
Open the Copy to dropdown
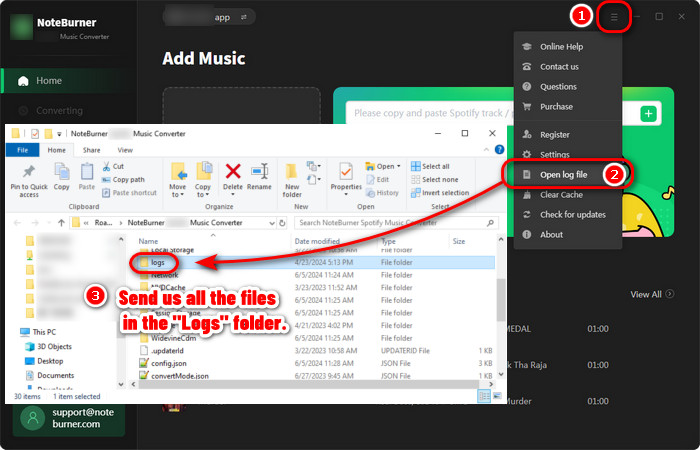pos(203,180)
